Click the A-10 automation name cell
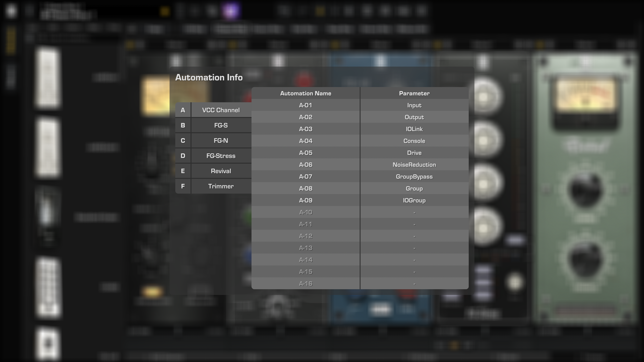 coord(306,212)
